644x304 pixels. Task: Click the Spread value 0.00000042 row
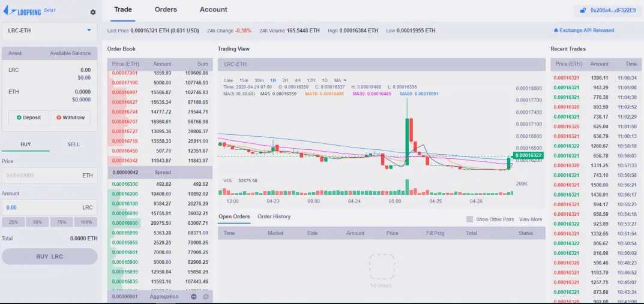click(160, 172)
